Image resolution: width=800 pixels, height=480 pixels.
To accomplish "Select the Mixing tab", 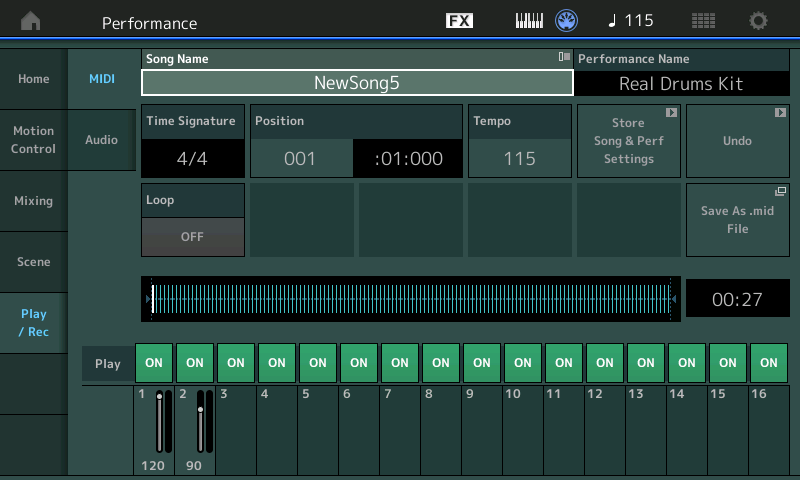I will pyautogui.click(x=34, y=201).
